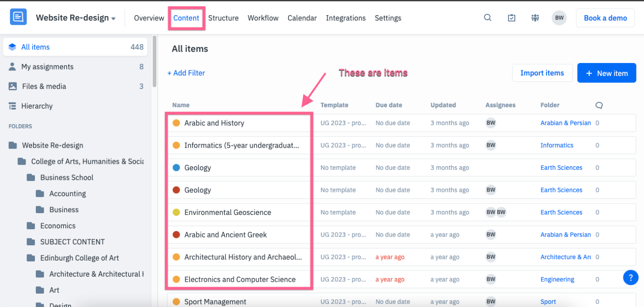This screenshot has height=307, width=644.
Task: Open the Earth Sciences folder link for Geology
Action: pyautogui.click(x=561, y=168)
